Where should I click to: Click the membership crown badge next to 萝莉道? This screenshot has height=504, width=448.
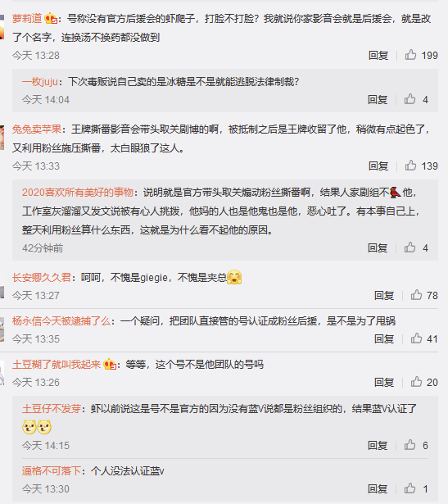pos(51,19)
